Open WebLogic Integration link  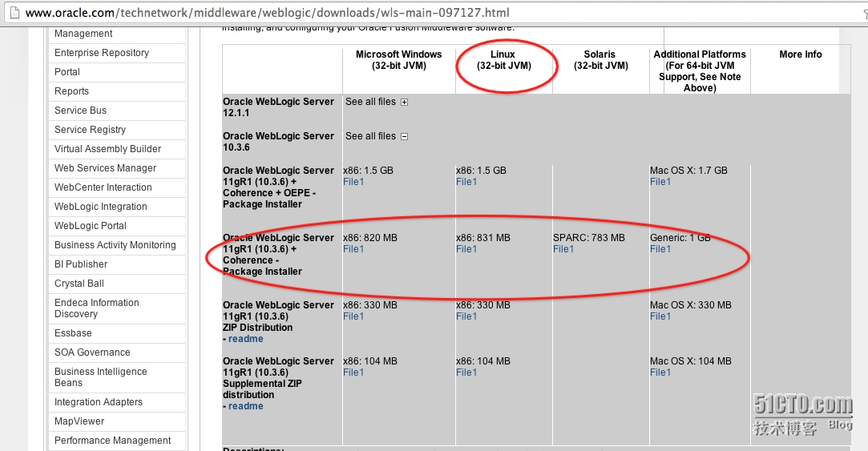pos(101,207)
